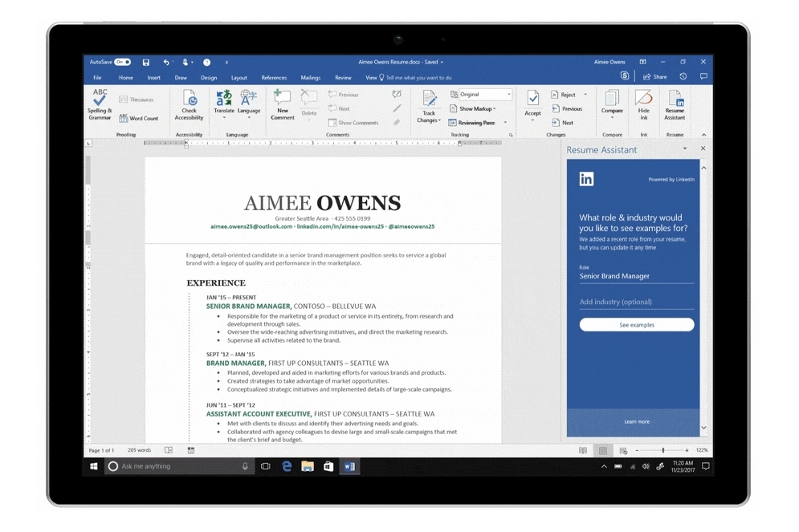Open the Tracking group dialog launcher

[x=511, y=135]
